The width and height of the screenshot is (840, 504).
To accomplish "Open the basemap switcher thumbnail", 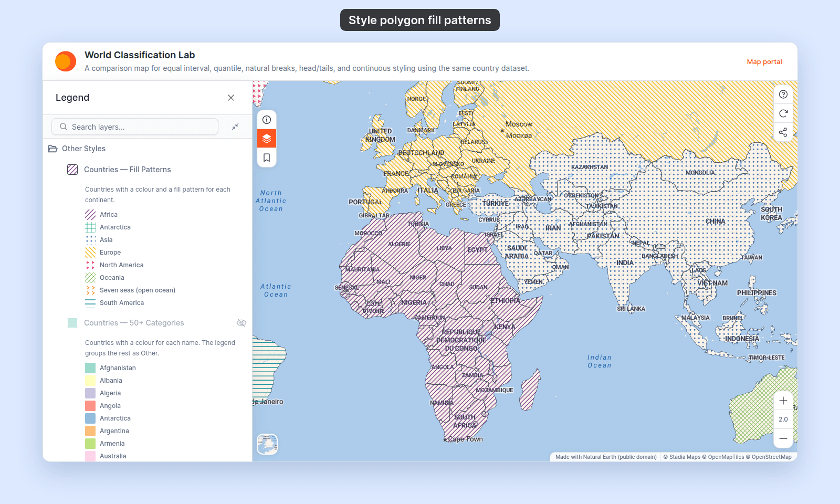I will click(x=267, y=444).
